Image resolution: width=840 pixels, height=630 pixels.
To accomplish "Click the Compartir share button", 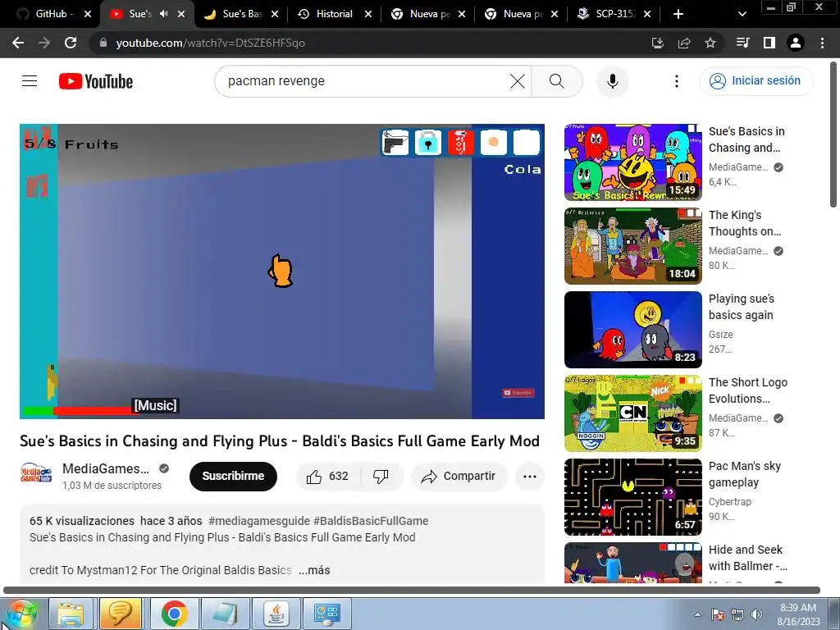I will (459, 477).
